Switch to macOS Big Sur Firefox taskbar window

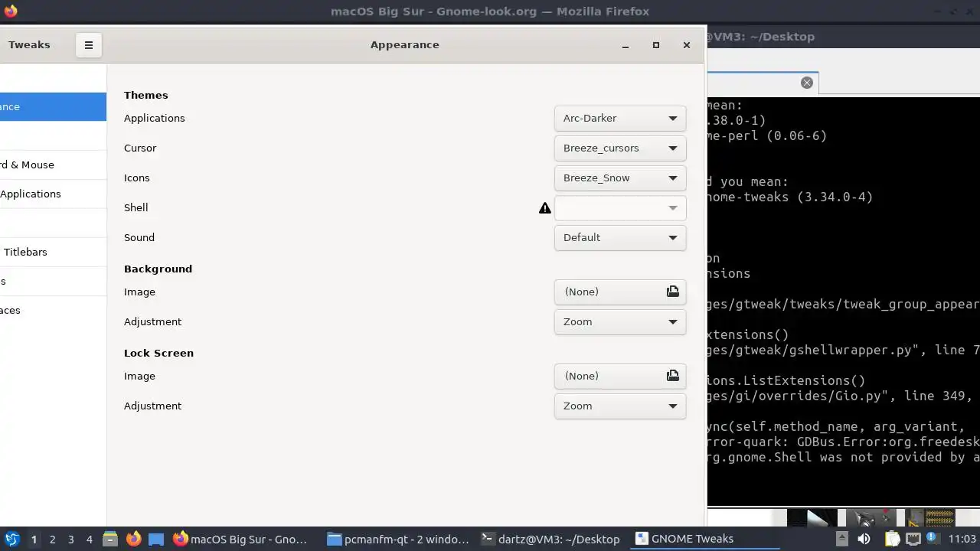tap(244, 539)
